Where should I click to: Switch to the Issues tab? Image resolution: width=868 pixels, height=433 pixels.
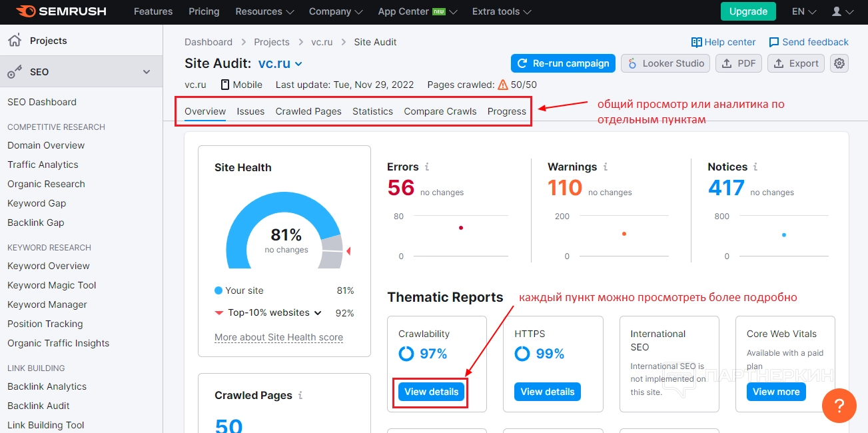pos(250,111)
